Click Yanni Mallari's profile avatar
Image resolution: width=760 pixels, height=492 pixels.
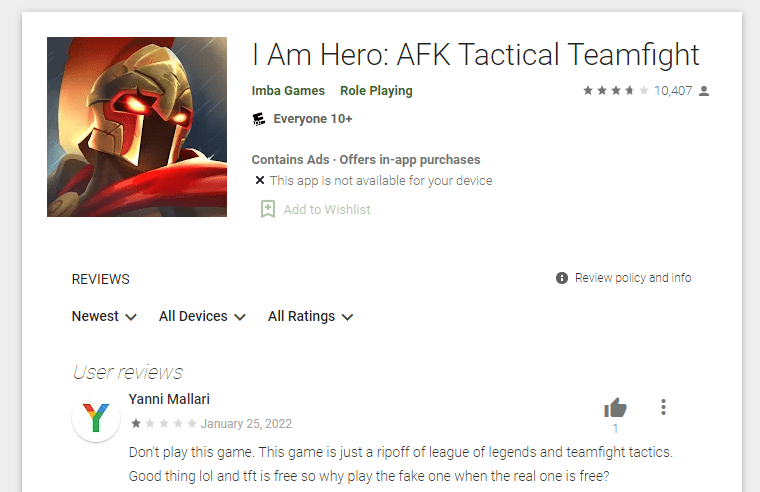pyautogui.click(x=96, y=417)
